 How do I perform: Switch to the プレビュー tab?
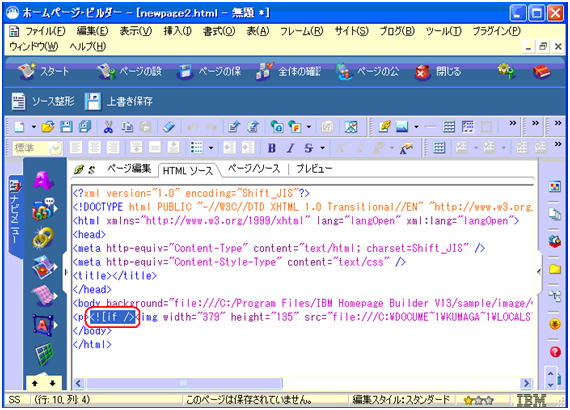[x=314, y=169]
